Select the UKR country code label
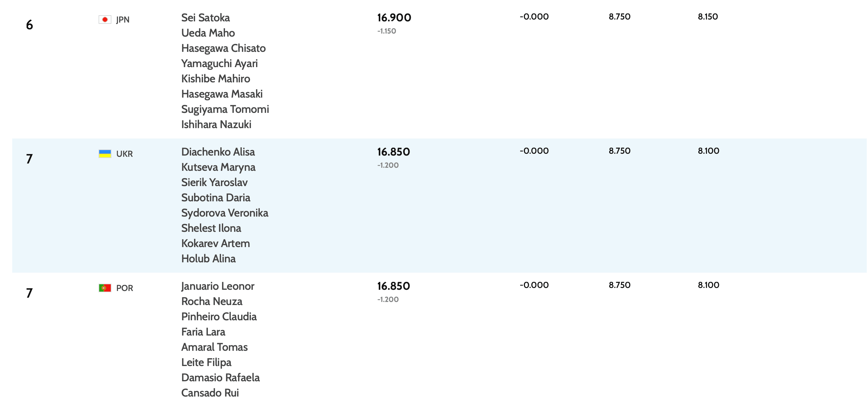868x413 pixels. coord(124,154)
